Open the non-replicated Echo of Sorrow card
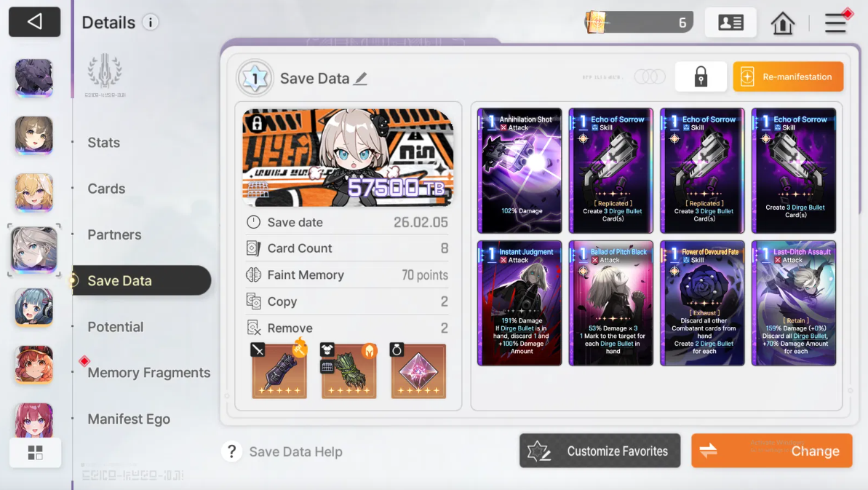868x490 pixels. (x=793, y=170)
